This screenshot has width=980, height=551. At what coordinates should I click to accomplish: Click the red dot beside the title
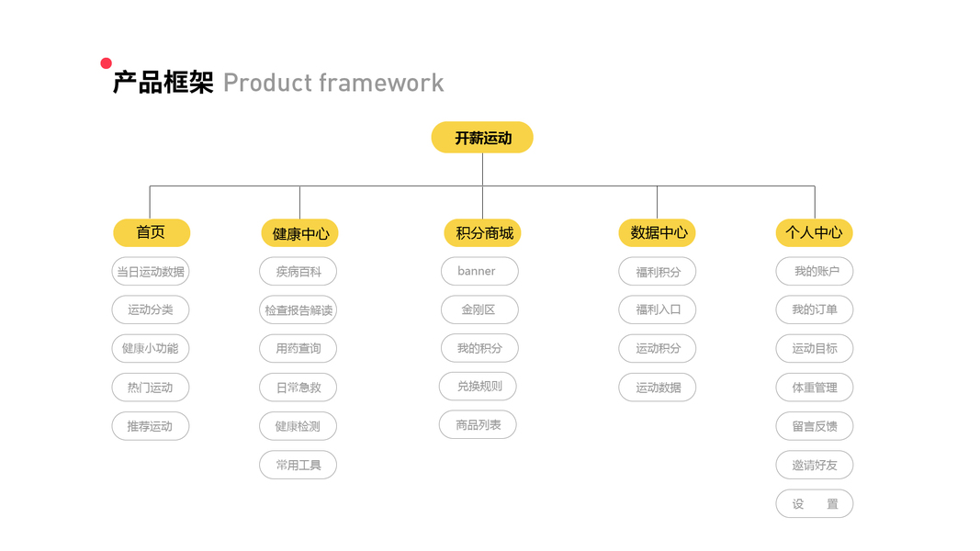point(106,63)
